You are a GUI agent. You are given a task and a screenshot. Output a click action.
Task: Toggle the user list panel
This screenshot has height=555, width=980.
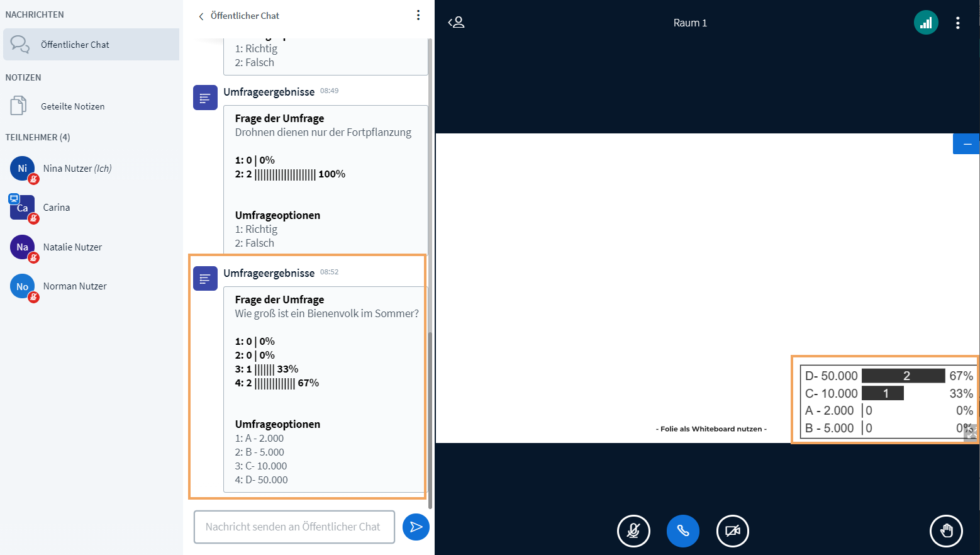[x=456, y=23]
